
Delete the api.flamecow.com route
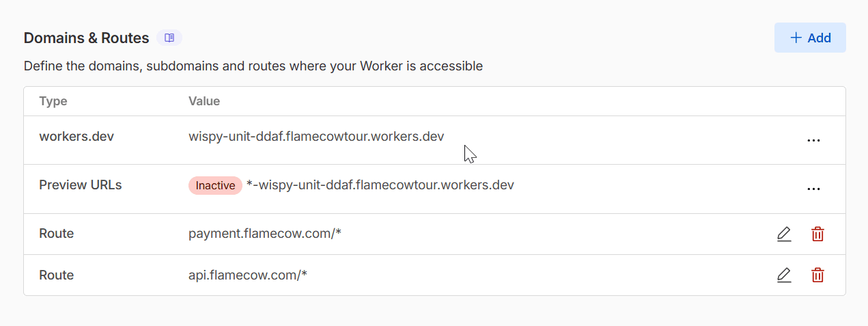[x=817, y=275]
